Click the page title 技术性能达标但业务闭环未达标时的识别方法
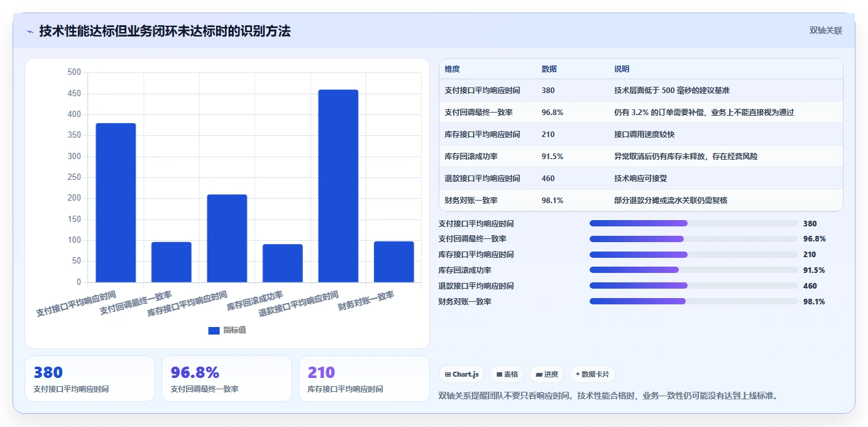Viewport: 868px width, 427px height. 165,31
